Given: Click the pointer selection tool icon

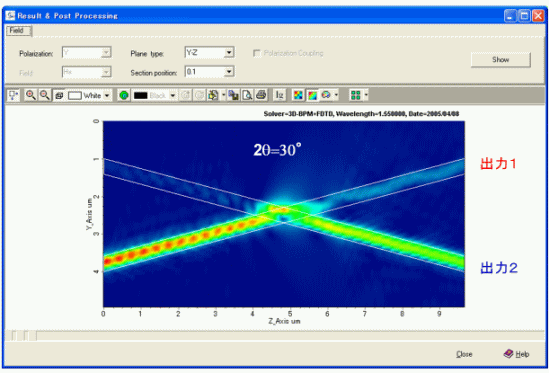Looking at the screenshot, I should click(13, 95).
